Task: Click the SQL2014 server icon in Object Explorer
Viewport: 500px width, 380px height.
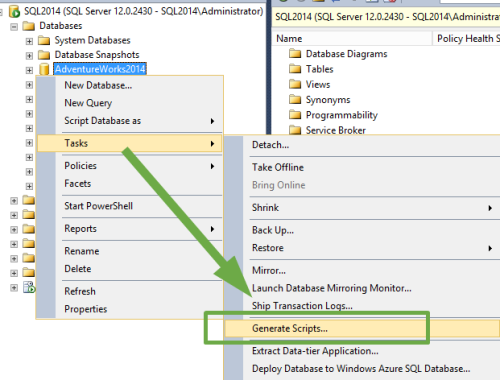Action: pyautogui.click(x=14, y=12)
